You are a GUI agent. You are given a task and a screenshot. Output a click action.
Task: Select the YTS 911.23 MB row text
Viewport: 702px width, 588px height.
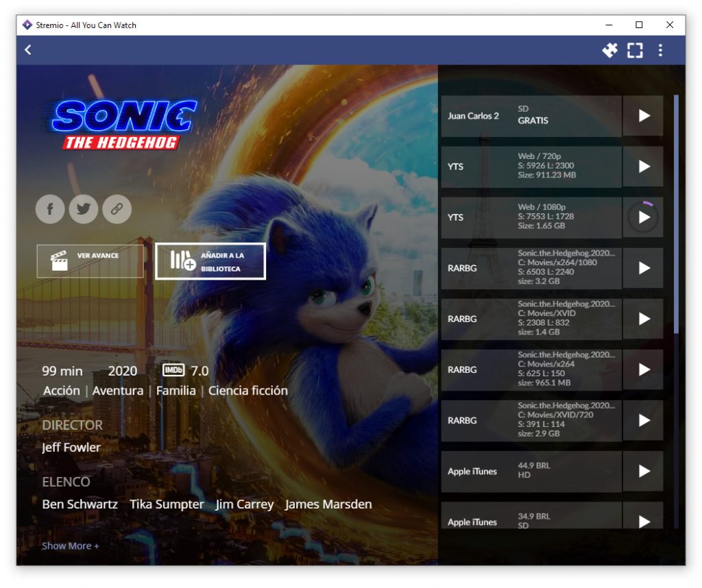click(531, 167)
